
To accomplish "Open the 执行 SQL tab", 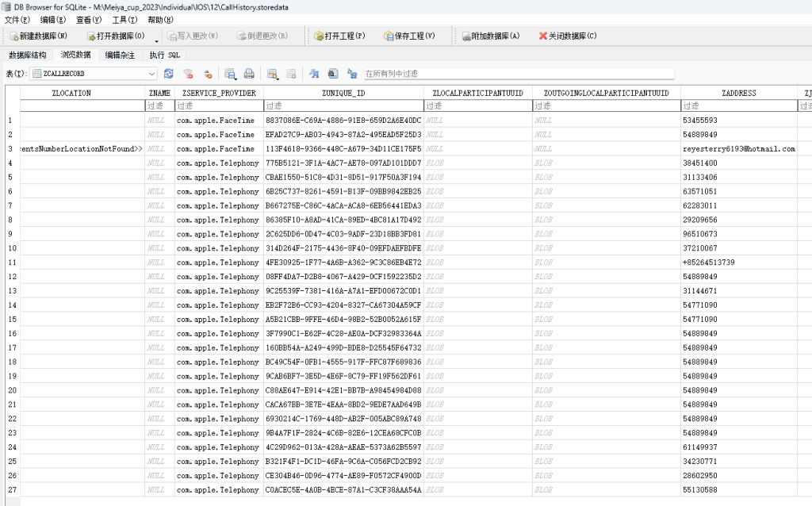I will tap(165, 55).
